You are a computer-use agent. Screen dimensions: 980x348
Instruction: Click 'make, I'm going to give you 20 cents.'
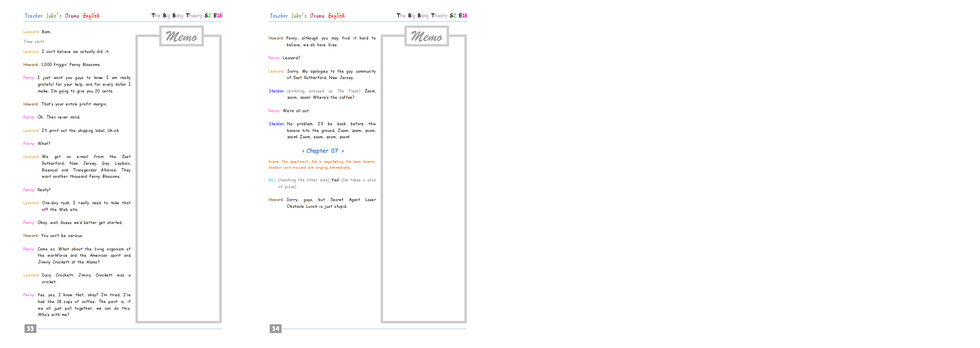[x=76, y=91]
